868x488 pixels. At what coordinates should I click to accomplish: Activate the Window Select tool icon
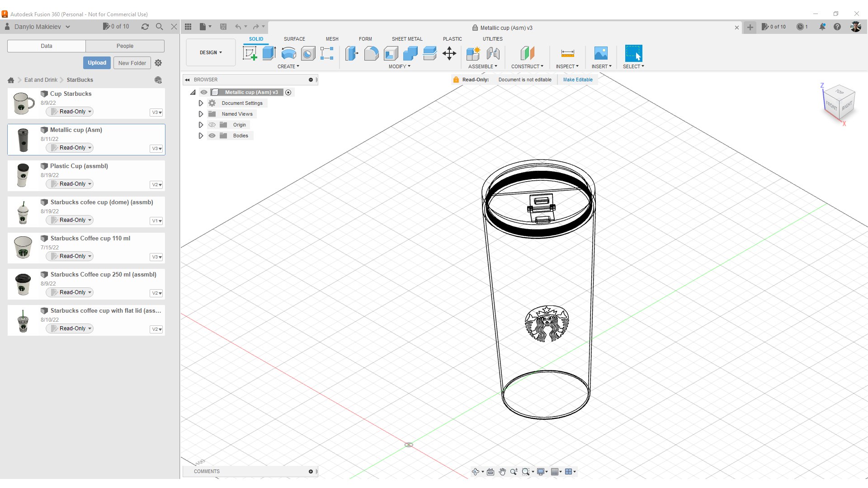633,53
